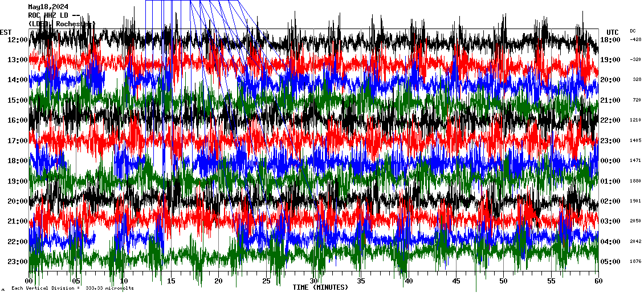Click the 10 minute tick label

point(124,281)
